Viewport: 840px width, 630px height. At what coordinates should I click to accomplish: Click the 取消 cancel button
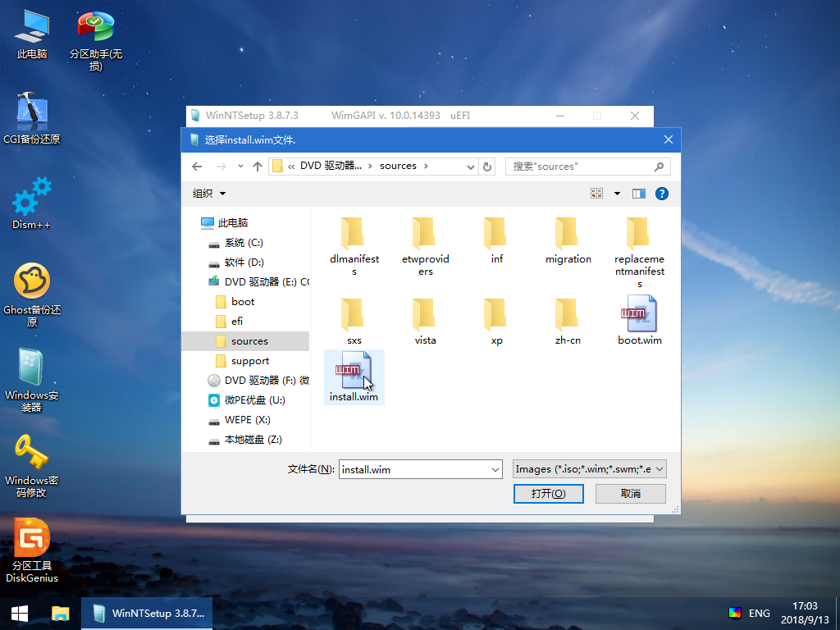630,493
